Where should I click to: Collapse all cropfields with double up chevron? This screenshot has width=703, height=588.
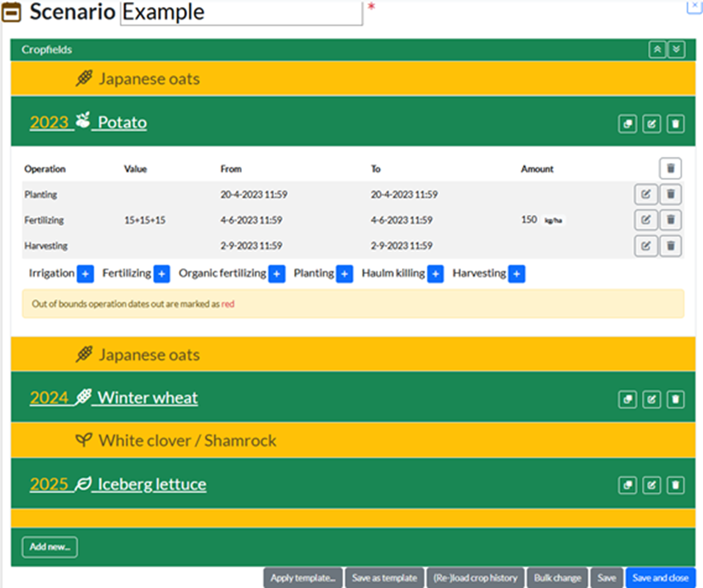(657, 49)
